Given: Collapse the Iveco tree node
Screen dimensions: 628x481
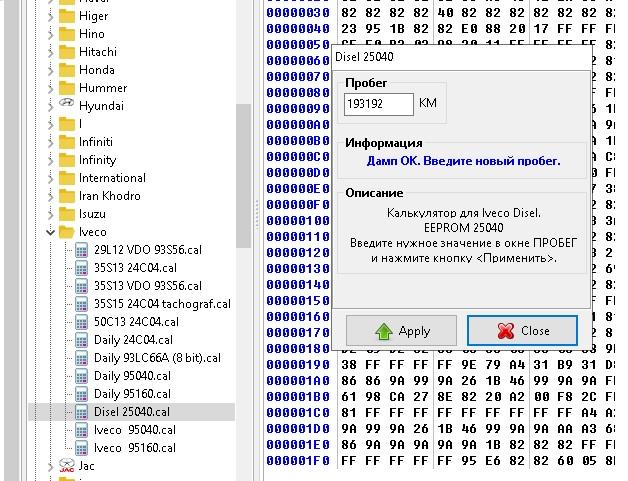Looking at the screenshot, I should tap(50, 232).
